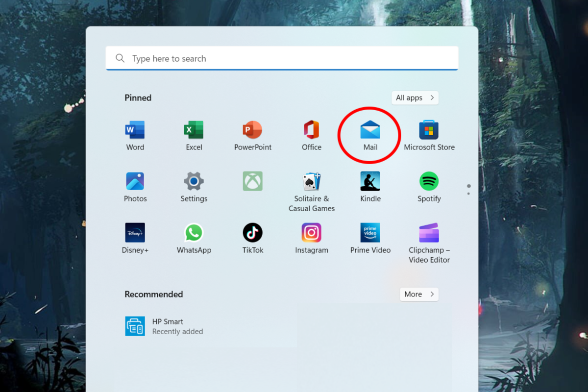Launch Solitaire & Casual Games
This screenshot has width=588, height=392.
coord(311,192)
